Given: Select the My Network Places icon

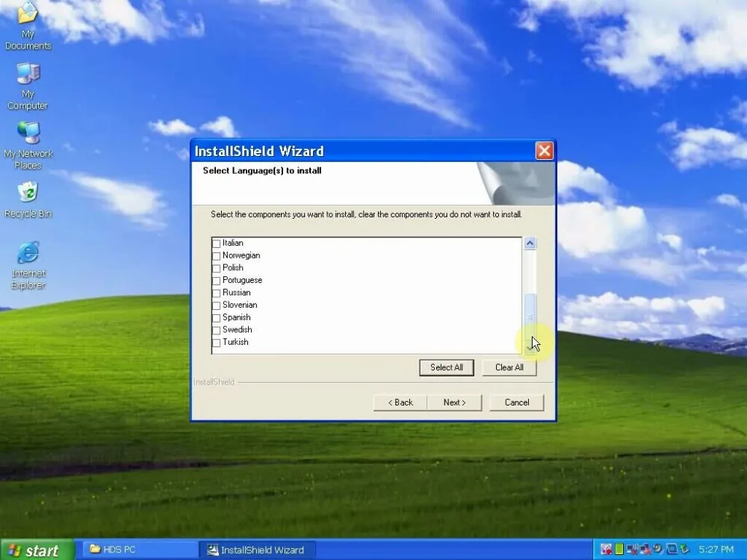Looking at the screenshot, I should [28, 146].
